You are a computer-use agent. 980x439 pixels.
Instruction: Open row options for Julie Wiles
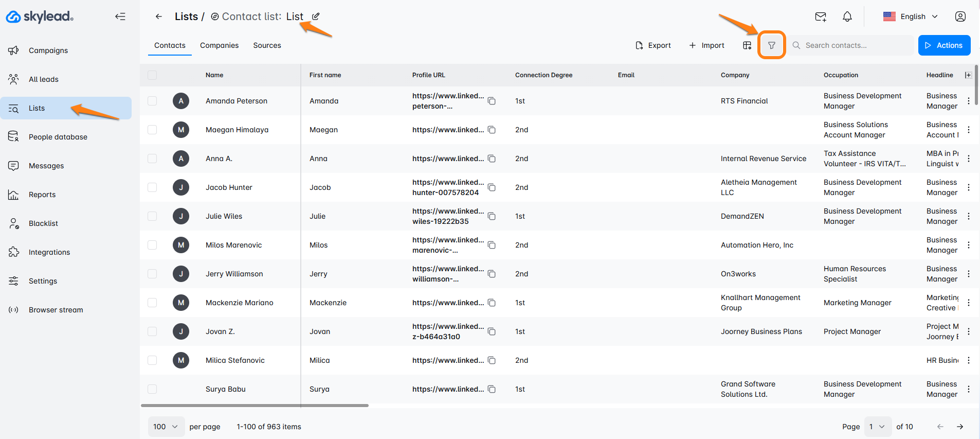[x=969, y=216]
